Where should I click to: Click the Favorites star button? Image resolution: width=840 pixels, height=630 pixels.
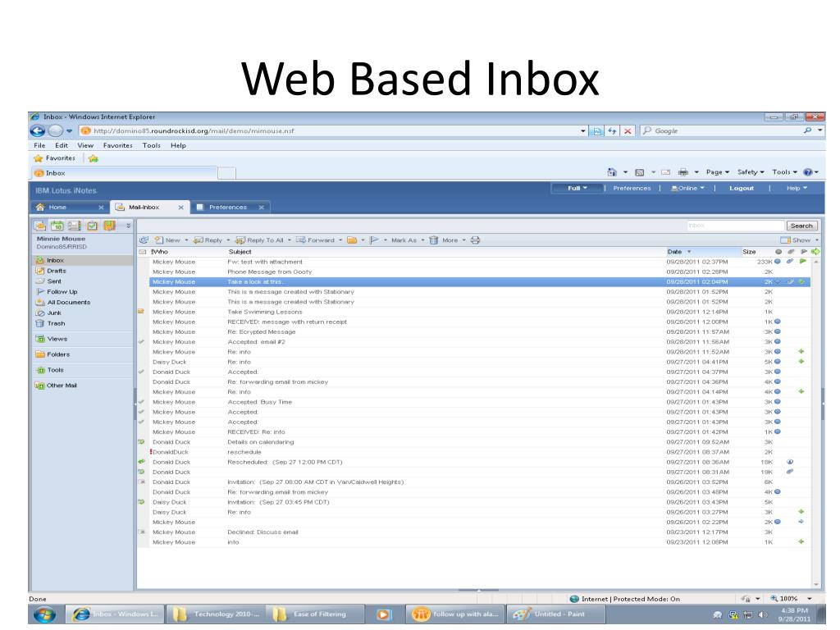(55, 158)
